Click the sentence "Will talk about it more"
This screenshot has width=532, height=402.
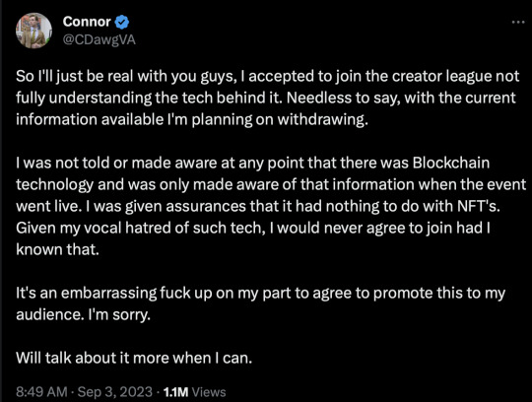[x=134, y=358]
